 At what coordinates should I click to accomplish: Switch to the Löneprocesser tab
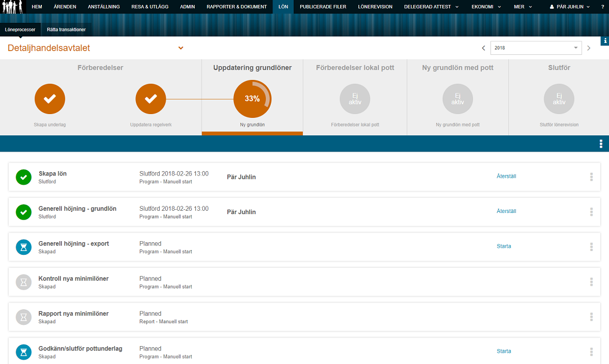click(20, 29)
